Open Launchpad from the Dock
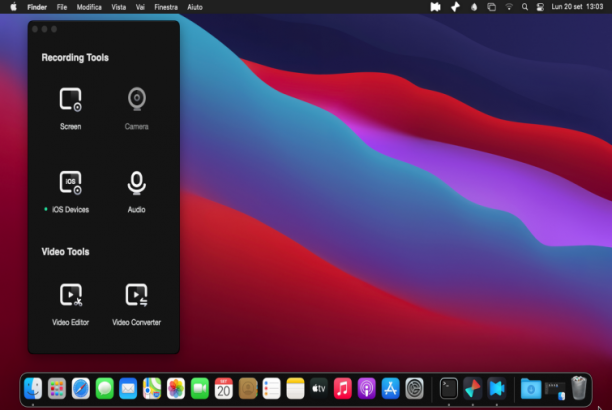 [57, 388]
